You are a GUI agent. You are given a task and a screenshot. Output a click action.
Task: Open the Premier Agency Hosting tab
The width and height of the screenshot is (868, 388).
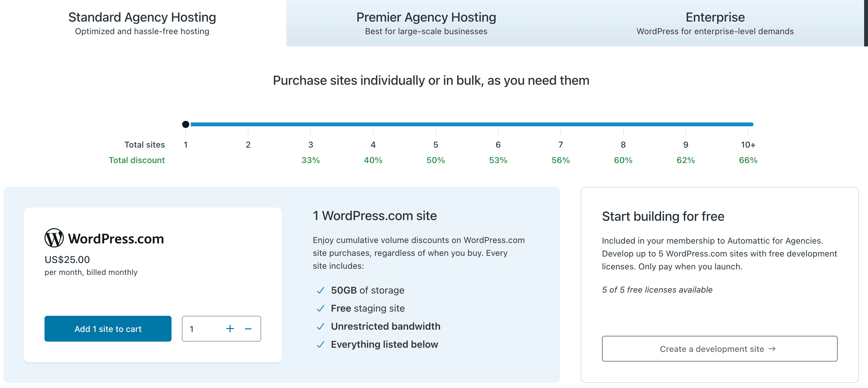coord(426,23)
